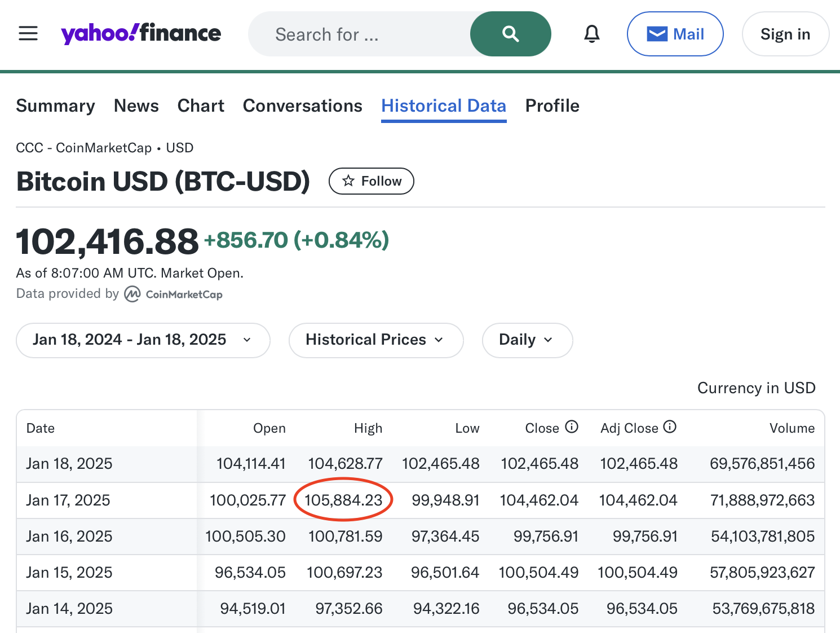Click the current price 102,416.88
The image size is (840, 633).
107,241
